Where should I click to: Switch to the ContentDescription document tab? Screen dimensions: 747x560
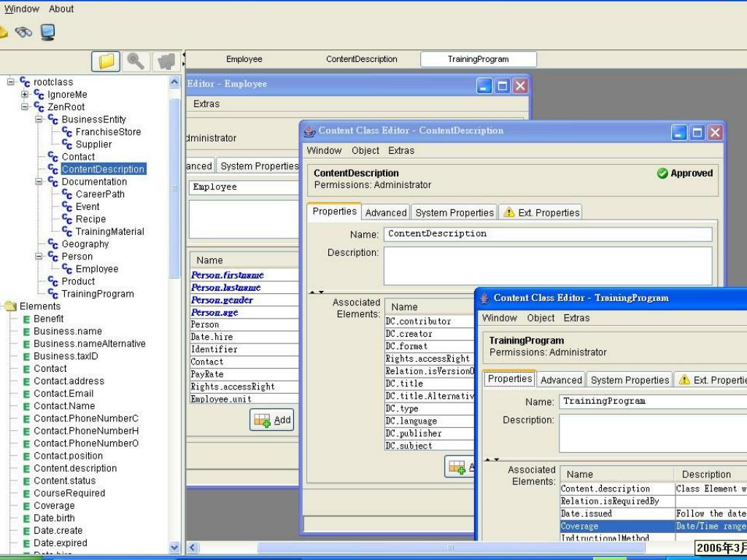click(x=362, y=59)
